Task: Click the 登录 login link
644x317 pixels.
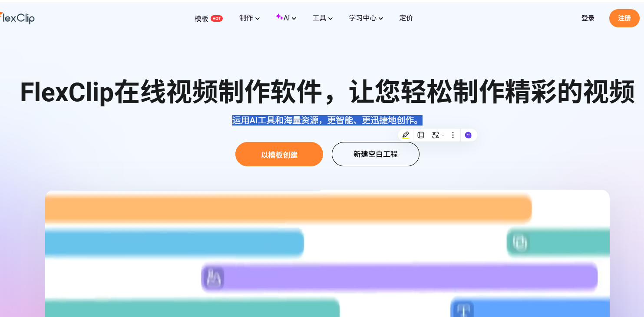Action: (588, 18)
